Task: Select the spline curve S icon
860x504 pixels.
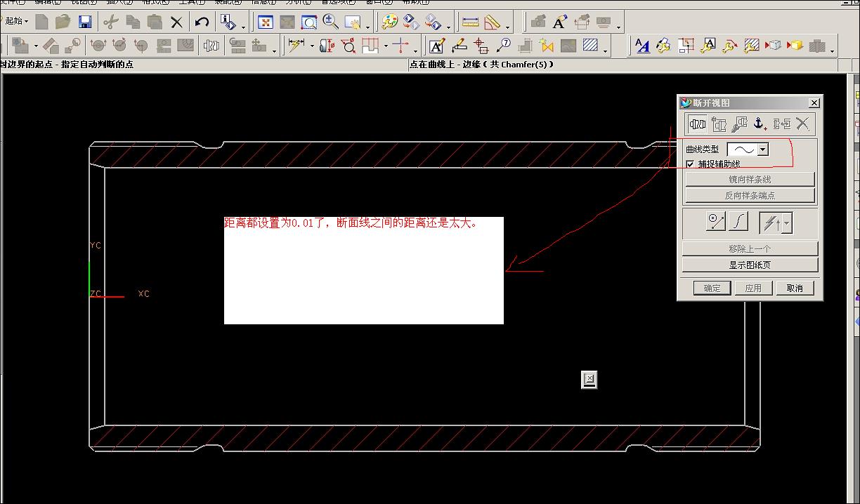Action: (738, 222)
